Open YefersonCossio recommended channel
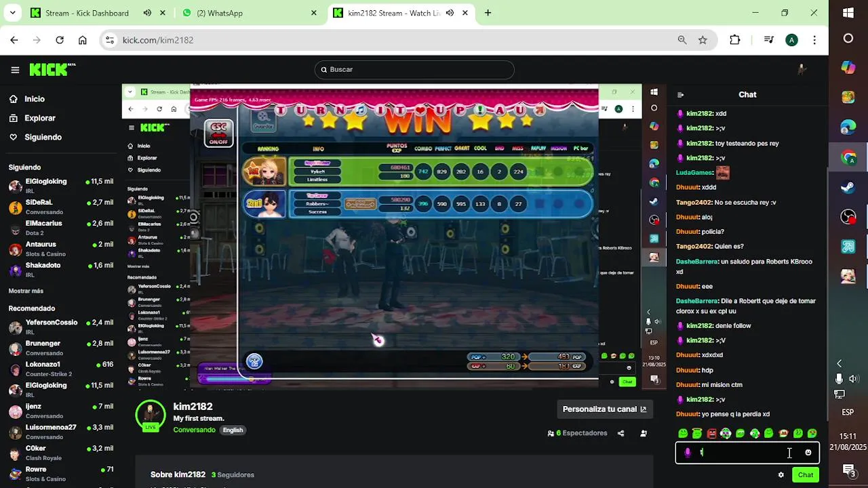868x488 pixels. pos(61,327)
